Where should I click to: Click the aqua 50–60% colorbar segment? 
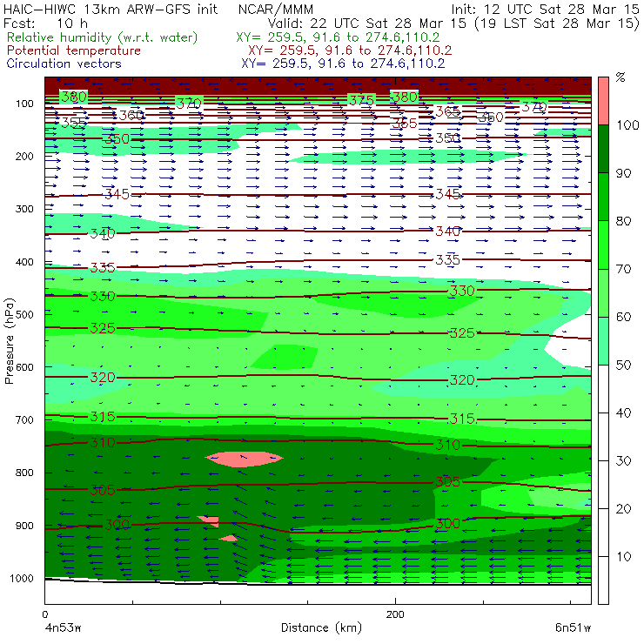pyautogui.click(x=603, y=341)
